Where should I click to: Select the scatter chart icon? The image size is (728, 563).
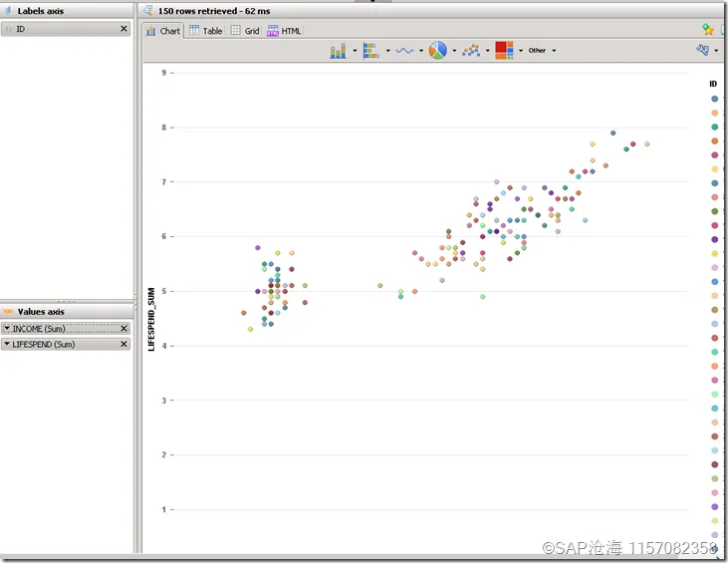471,51
